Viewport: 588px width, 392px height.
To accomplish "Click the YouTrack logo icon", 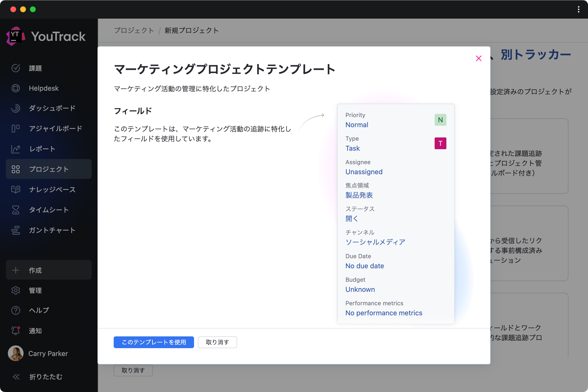I will 15,36.
